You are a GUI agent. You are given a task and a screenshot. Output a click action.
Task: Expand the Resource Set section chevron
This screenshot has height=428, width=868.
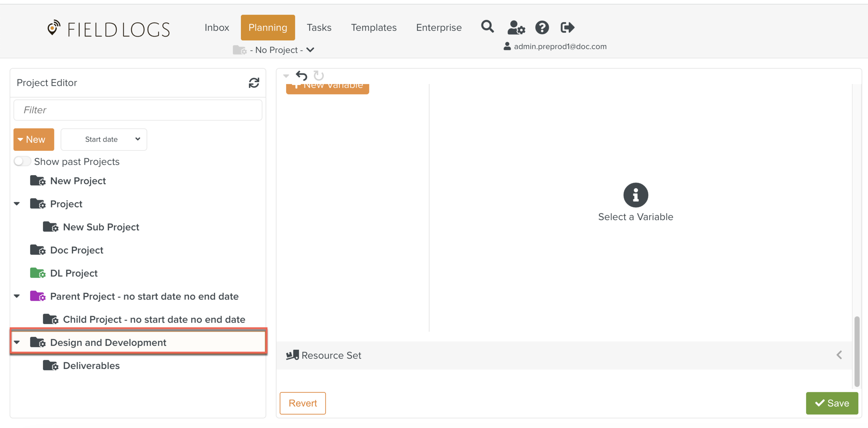pos(839,355)
